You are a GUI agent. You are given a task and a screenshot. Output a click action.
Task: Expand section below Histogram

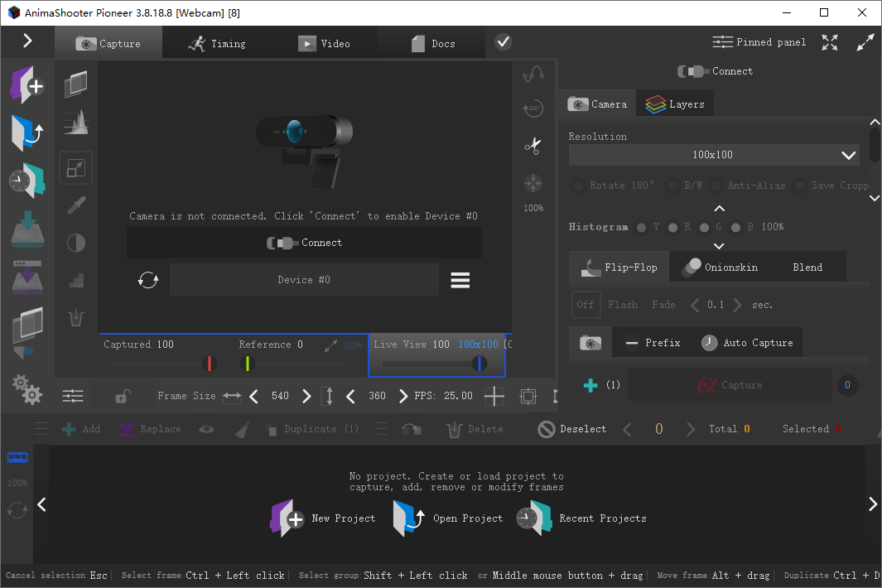pos(719,246)
